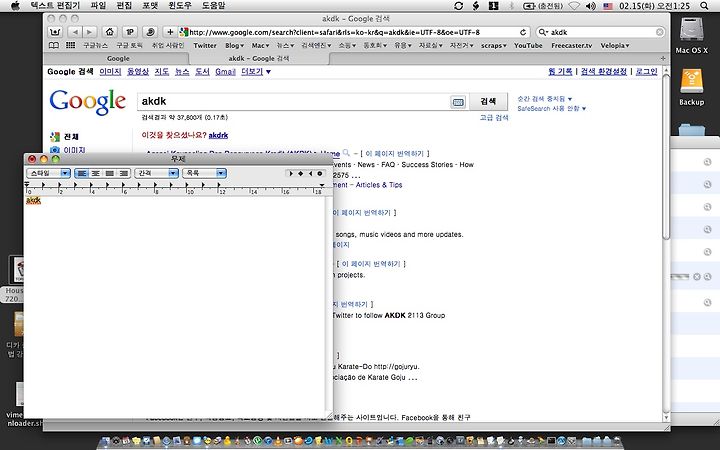Open Spotlight magnifier in the menu bar
This screenshot has width=720, height=450.
tap(704, 6)
